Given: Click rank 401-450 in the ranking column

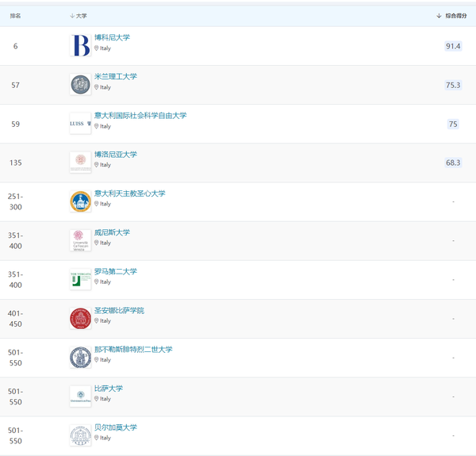Looking at the screenshot, I should click(16, 319).
